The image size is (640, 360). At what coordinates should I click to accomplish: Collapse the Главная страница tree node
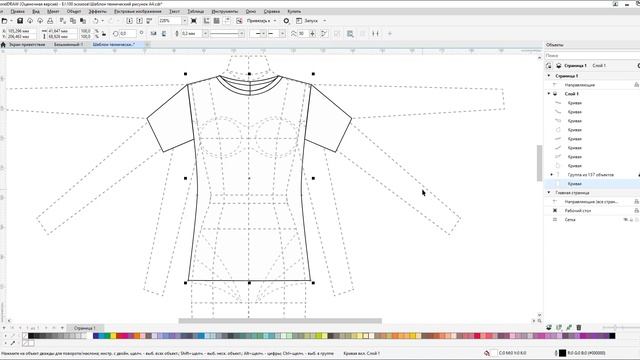(549, 193)
